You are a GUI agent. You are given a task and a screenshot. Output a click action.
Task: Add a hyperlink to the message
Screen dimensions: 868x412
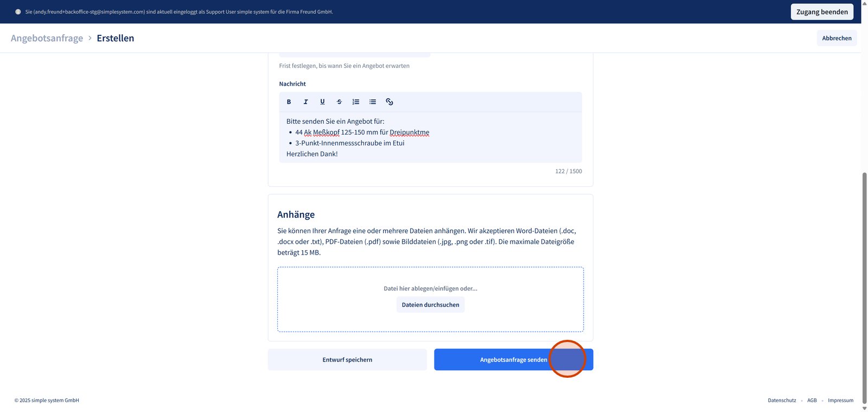(390, 102)
